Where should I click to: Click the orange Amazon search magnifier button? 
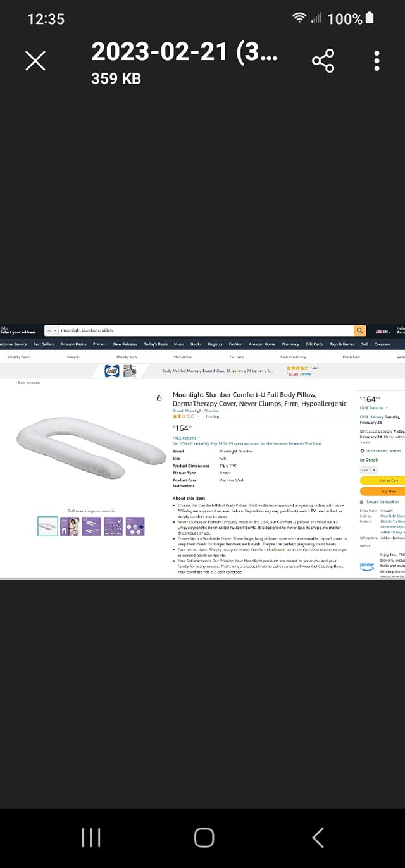coord(360,331)
